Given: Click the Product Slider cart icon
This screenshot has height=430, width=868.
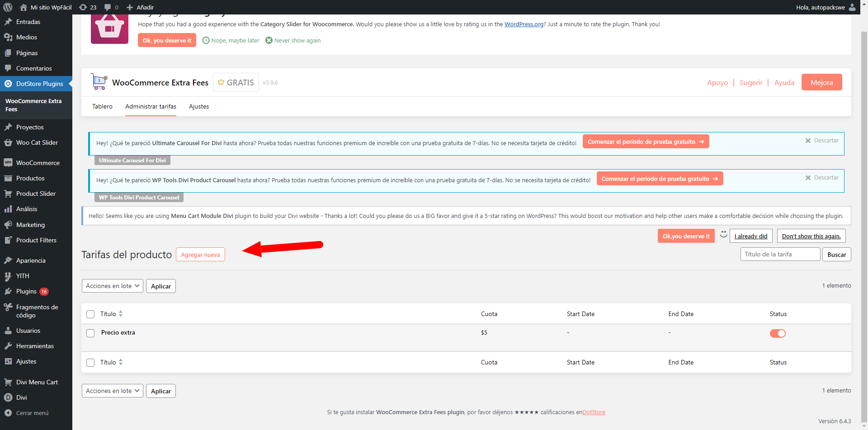Looking at the screenshot, I should 8,194.
